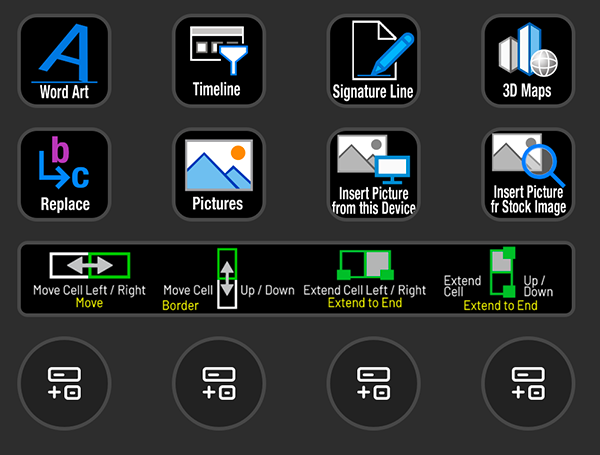This screenshot has height=455, width=600.
Task: Select Insert Picture from this Device
Action: [373, 174]
